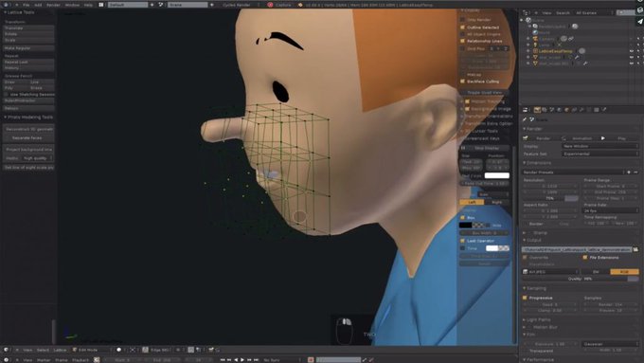Viewport: 644px width, 363px height.
Task: Click the Toggle Quad View button
Action: pyautogui.click(x=485, y=93)
